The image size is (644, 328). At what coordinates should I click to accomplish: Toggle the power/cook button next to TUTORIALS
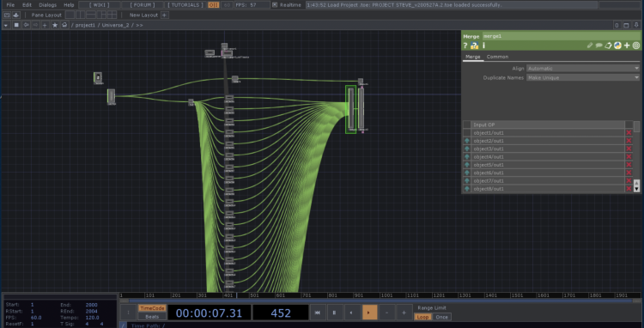(x=214, y=5)
